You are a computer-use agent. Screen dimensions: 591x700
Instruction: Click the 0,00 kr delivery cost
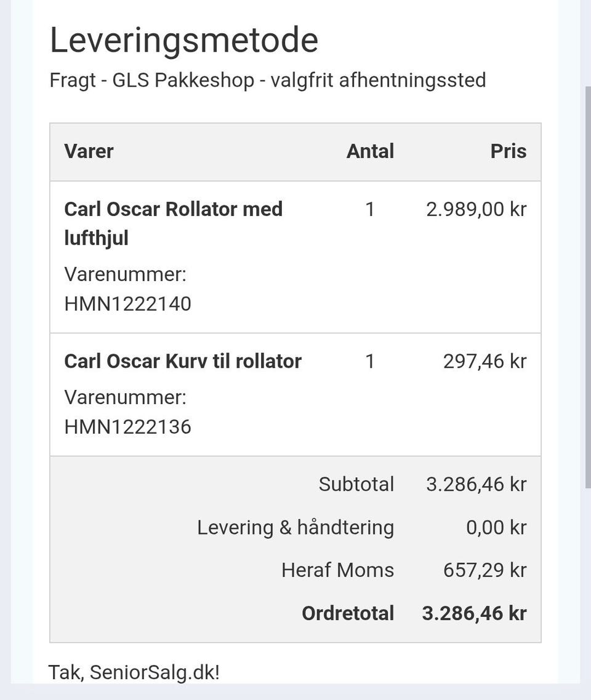tap(496, 527)
